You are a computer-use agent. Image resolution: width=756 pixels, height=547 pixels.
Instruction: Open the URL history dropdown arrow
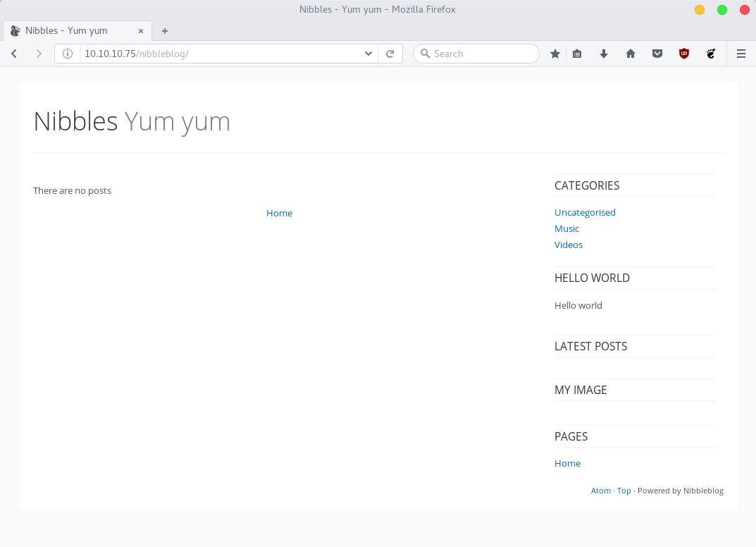(368, 54)
